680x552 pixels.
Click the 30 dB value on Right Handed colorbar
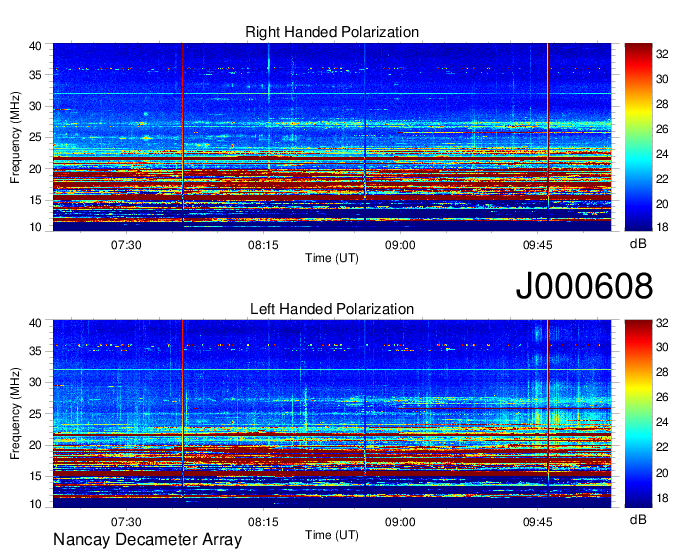(x=662, y=79)
